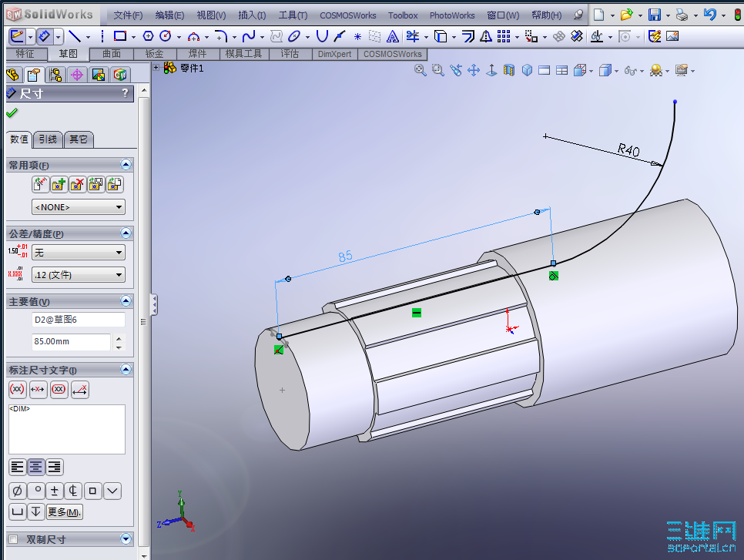Image resolution: width=744 pixels, height=560 pixels.
Task: Select the Centerpoint Arc tool
Action: (193, 36)
